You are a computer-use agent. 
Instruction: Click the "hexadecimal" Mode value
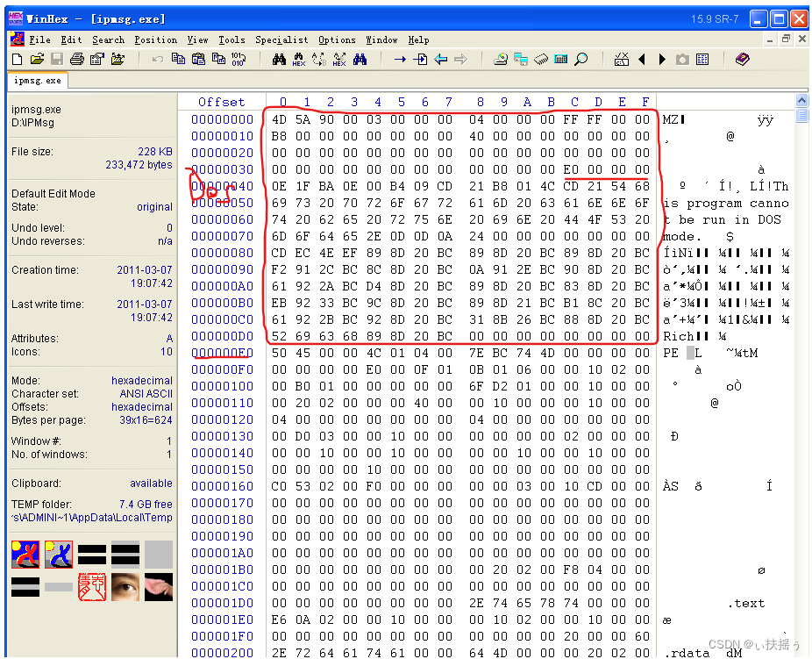(142, 380)
